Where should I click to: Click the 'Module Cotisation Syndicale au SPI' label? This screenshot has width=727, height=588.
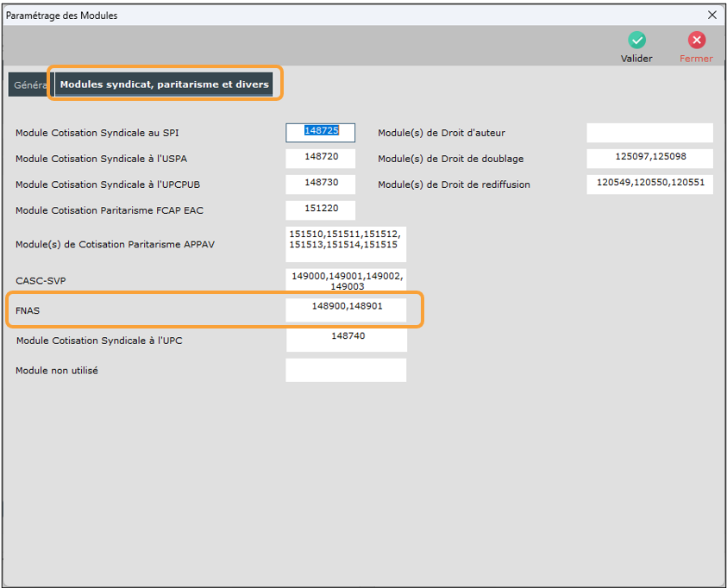point(97,133)
